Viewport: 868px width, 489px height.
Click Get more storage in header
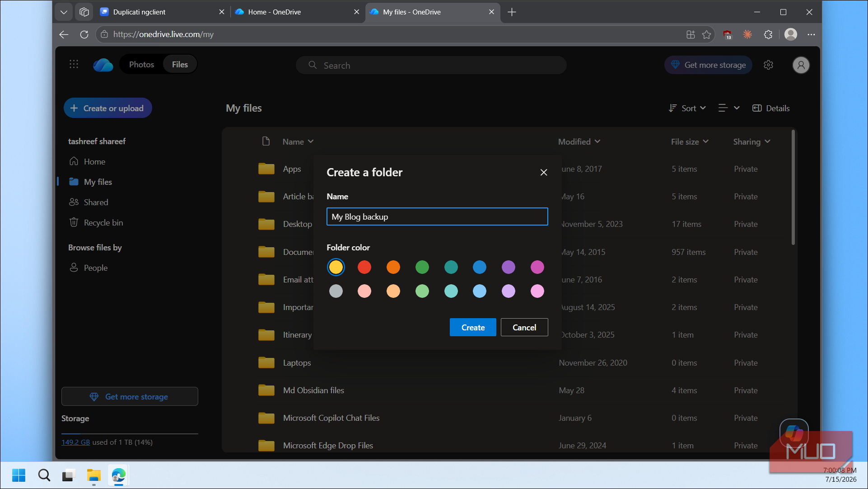pyautogui.click(x=708, y=65)
